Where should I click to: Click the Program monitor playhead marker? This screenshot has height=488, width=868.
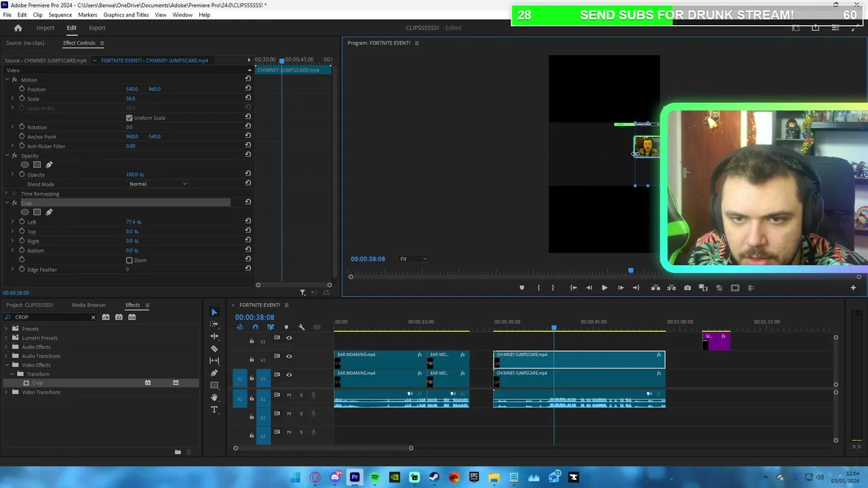coord(631,270)
